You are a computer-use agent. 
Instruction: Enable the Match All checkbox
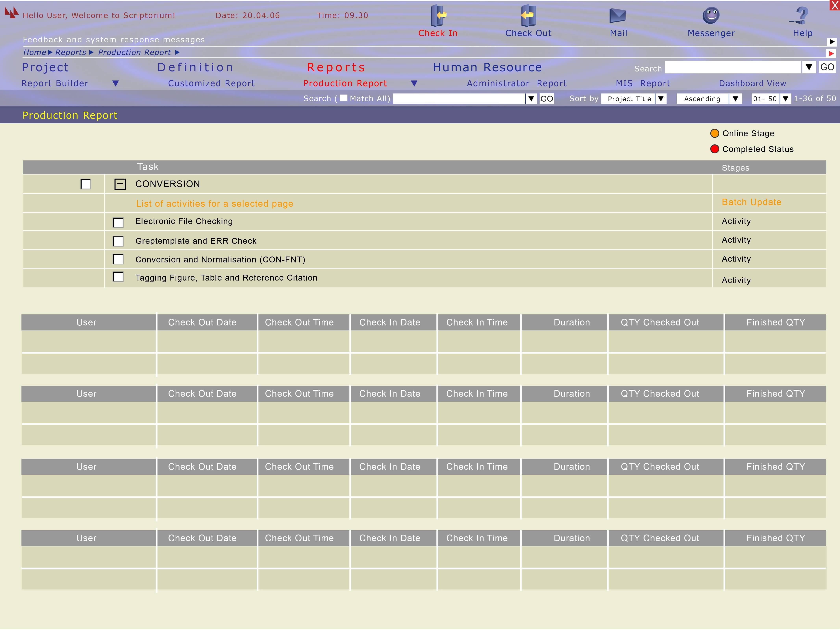pos(344,98)
